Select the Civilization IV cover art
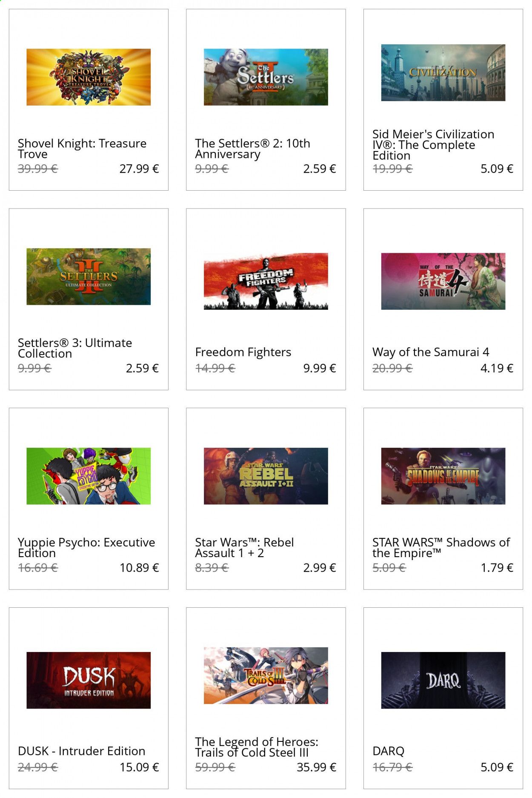Screen dimensions: 532x798 (x=443, y=73)
